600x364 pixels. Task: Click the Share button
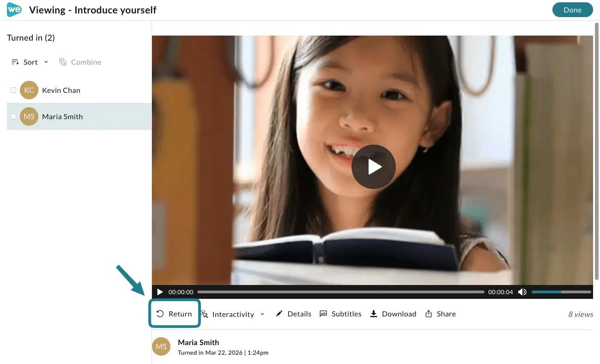tap(441, 314)
